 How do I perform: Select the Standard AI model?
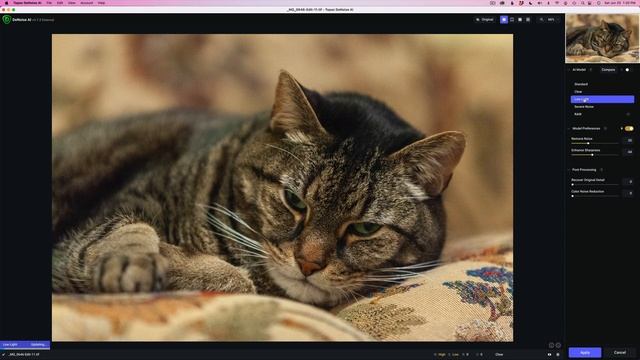pos(602,84)
